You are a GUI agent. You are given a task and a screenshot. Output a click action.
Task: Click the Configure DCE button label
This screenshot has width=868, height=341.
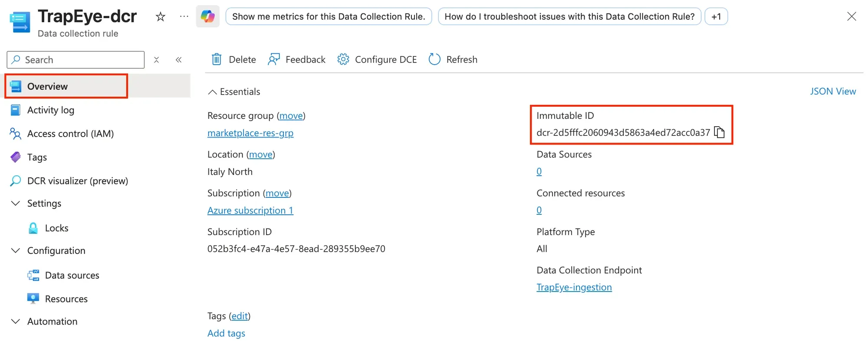(386, 59)
